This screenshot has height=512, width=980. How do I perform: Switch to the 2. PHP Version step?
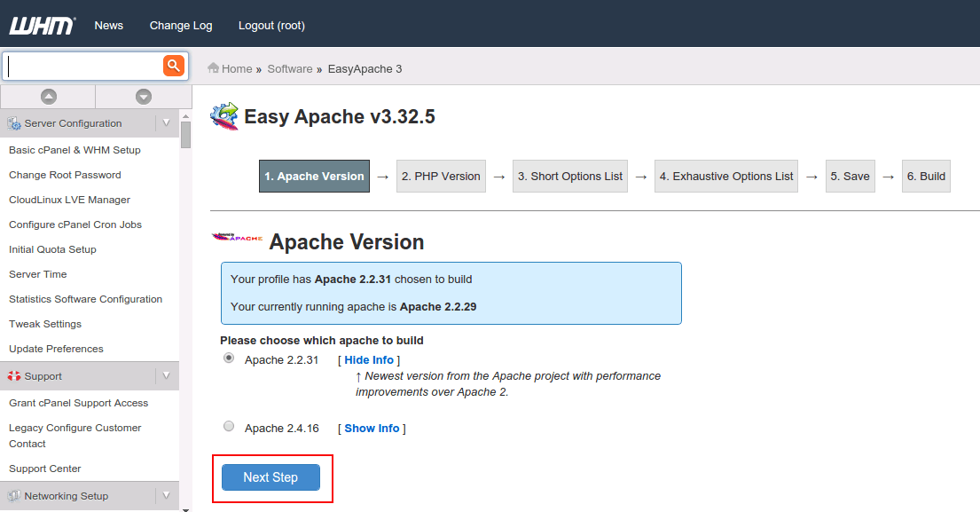441,176
